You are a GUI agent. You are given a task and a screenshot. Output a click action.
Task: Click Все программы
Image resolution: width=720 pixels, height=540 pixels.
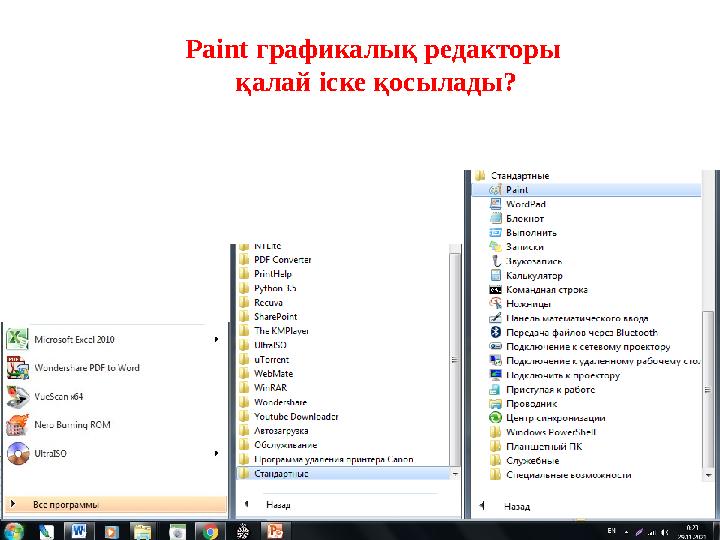pyautogui.click(x=116, y=504)
